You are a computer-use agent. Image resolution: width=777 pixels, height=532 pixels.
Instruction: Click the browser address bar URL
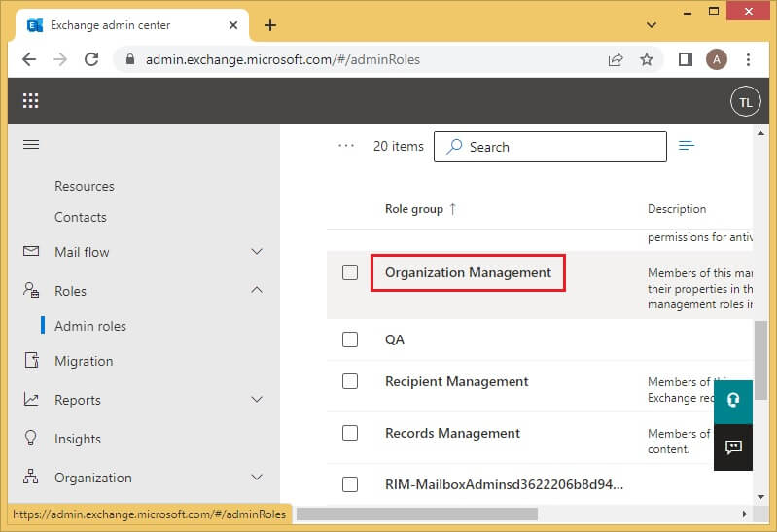282,59
